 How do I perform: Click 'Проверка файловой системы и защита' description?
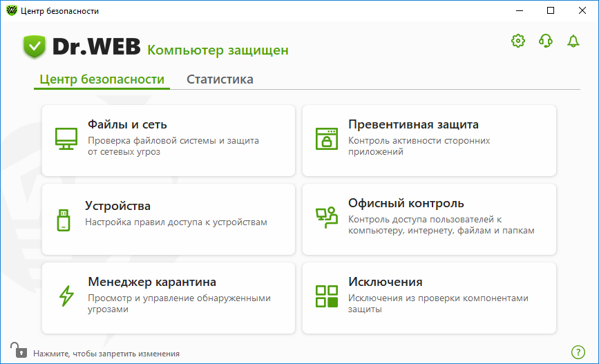173,141
